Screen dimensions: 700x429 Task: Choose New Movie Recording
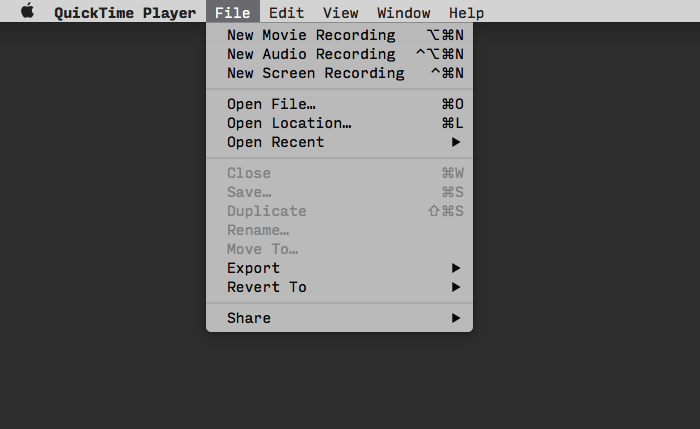tap(311, 35)
